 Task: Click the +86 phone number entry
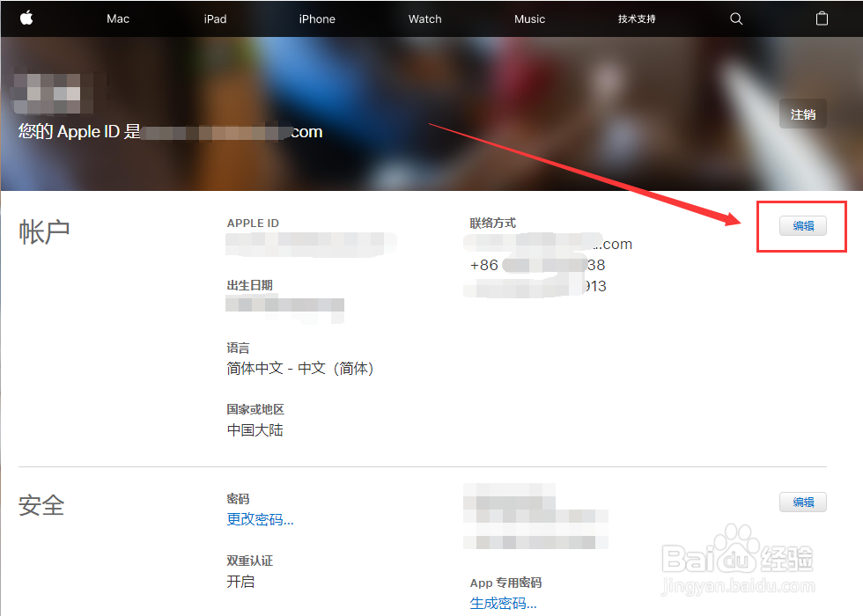(x=538, y=265)
